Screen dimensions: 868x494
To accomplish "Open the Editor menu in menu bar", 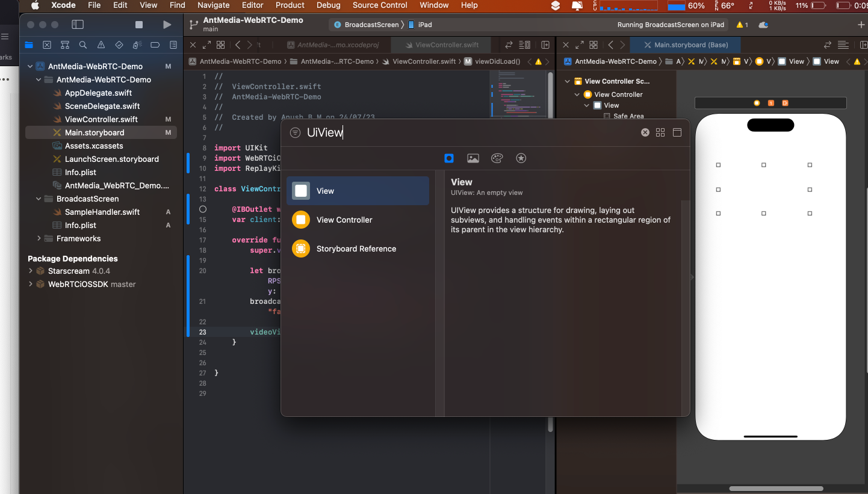I will click(x=252, y=5).
